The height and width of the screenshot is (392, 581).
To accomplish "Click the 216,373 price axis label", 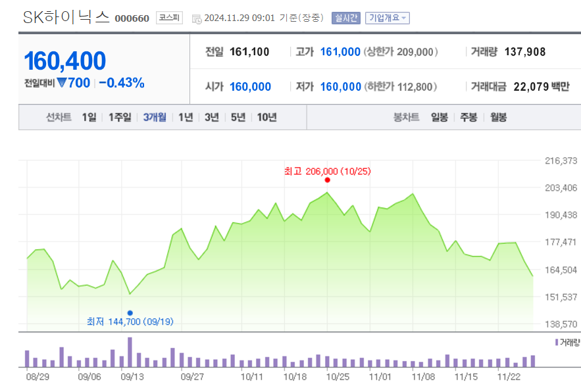I will [561, 160].
